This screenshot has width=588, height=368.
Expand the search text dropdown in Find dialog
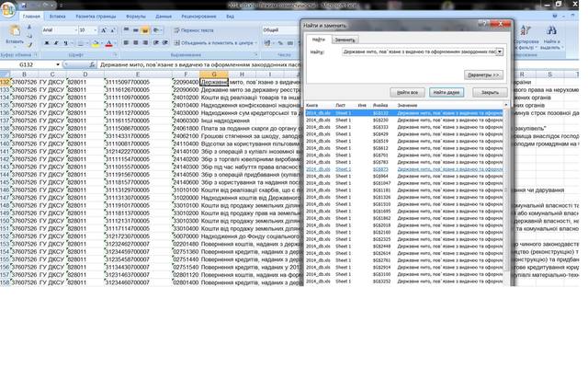point(500,52)
